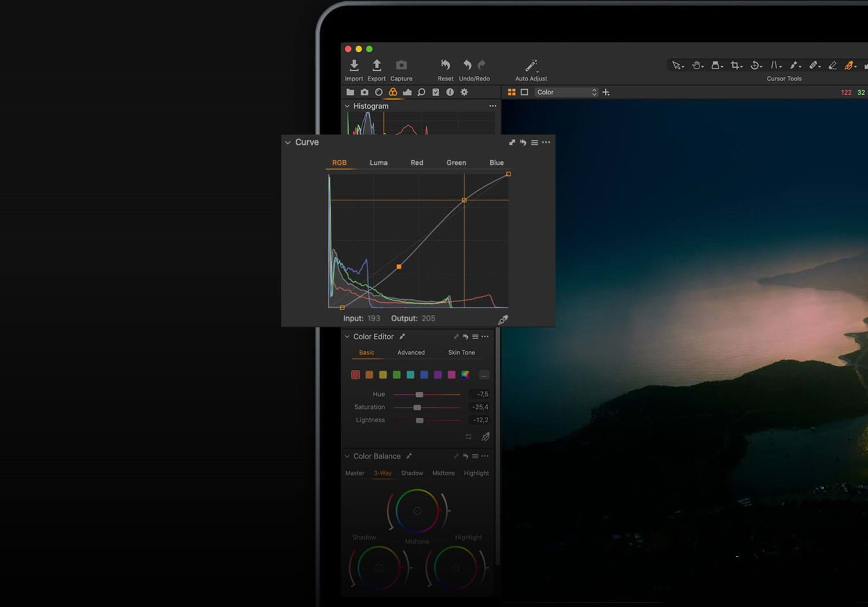
Task: Click the Saturation value field showing -25,4
Action: coord(479,407)
